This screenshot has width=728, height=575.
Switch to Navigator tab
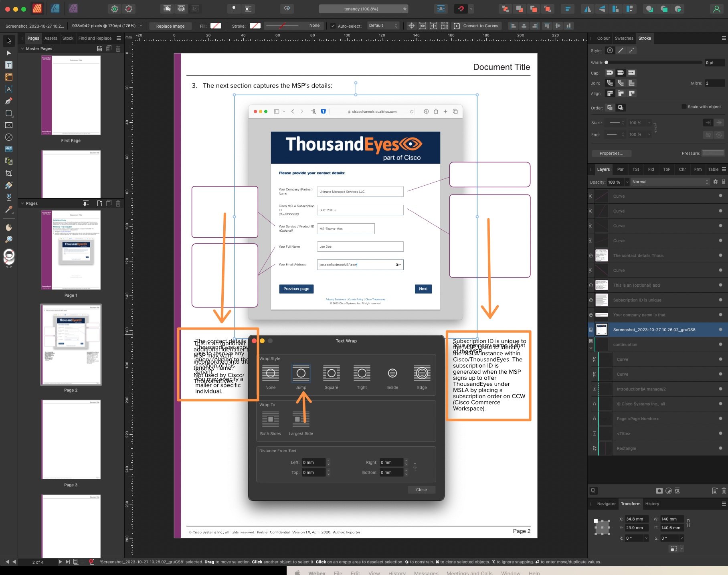point(606,504)
